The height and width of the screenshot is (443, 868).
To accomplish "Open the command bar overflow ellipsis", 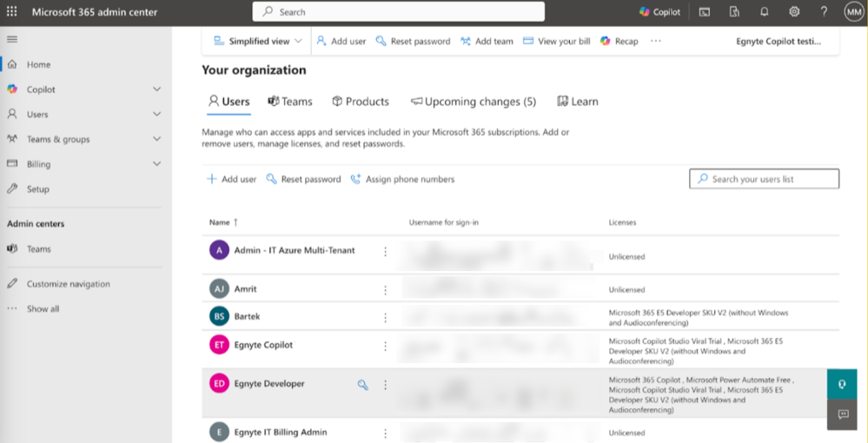I will click(656, 41).
